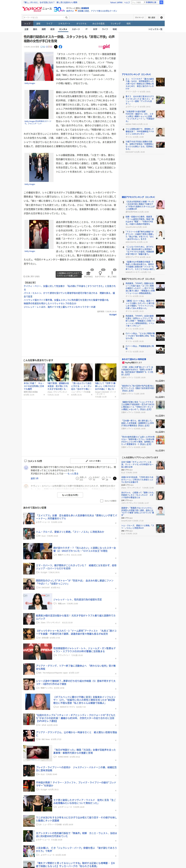Share the first comment on X
Image resolution: width=186 pixels, height=868 pixels.
tap(115, 478)
